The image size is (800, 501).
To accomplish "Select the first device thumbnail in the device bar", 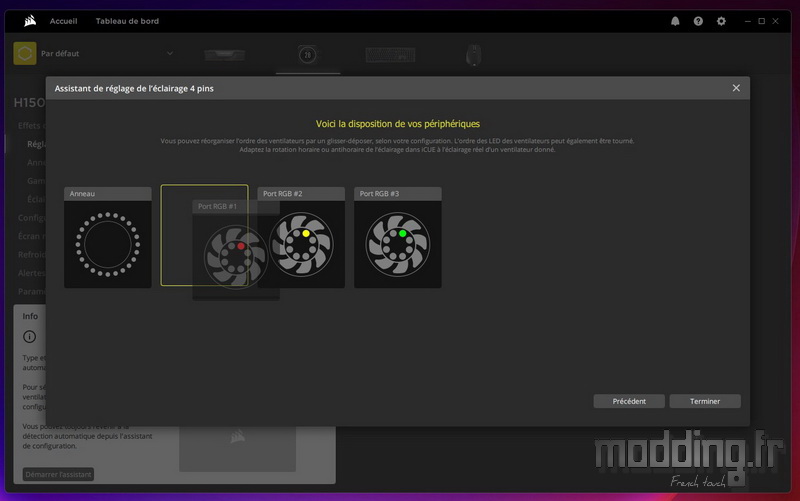I will 224,54.
